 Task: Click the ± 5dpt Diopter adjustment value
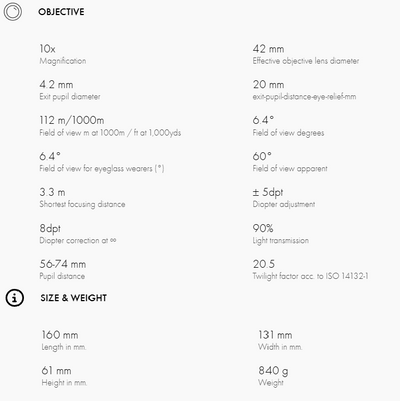[268, 192]
